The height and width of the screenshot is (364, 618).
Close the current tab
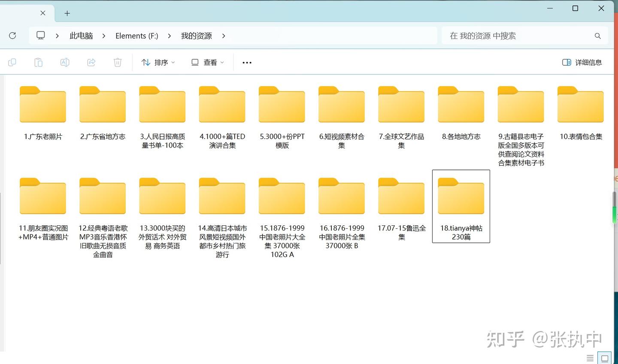(43, 13)
